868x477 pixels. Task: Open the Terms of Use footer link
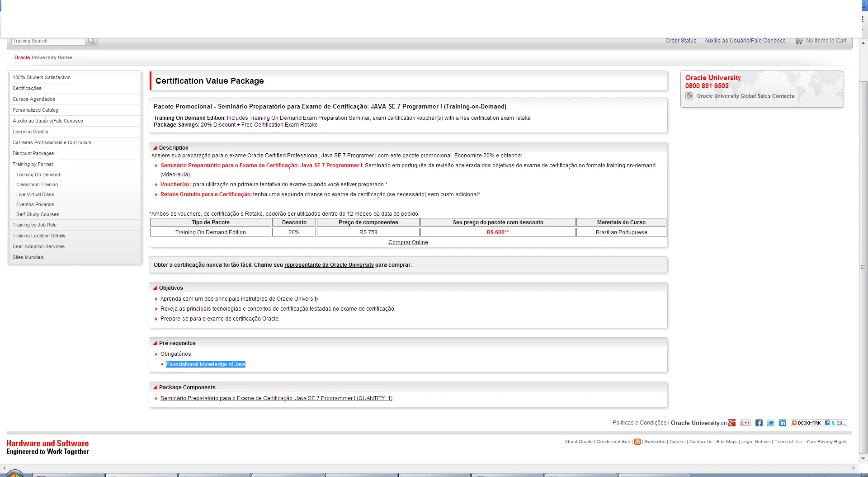pos(788,442)
